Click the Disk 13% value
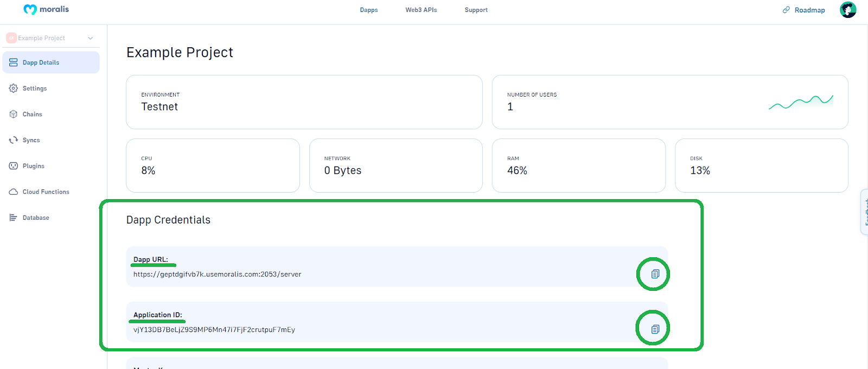This screenshot has height=369, width=868. 700,170
